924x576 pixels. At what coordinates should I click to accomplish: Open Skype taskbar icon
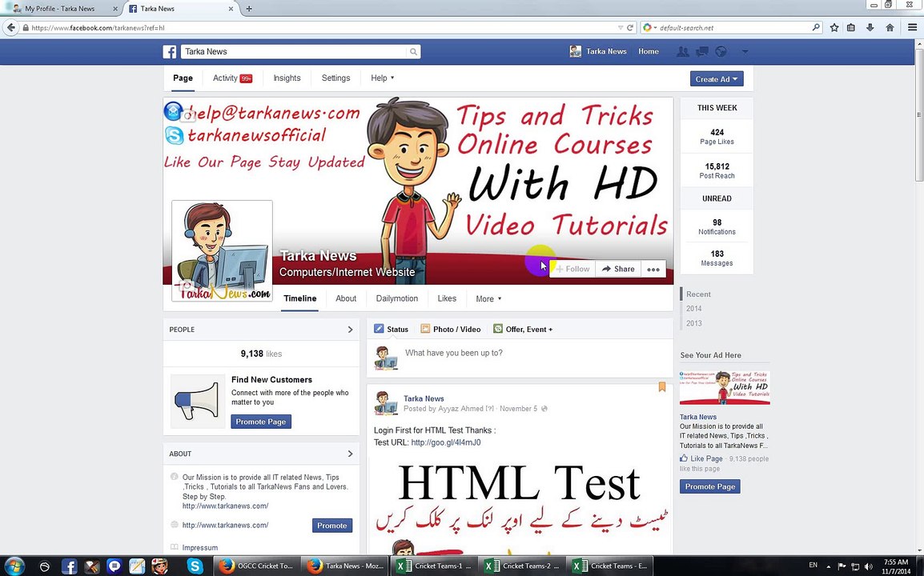195,566
